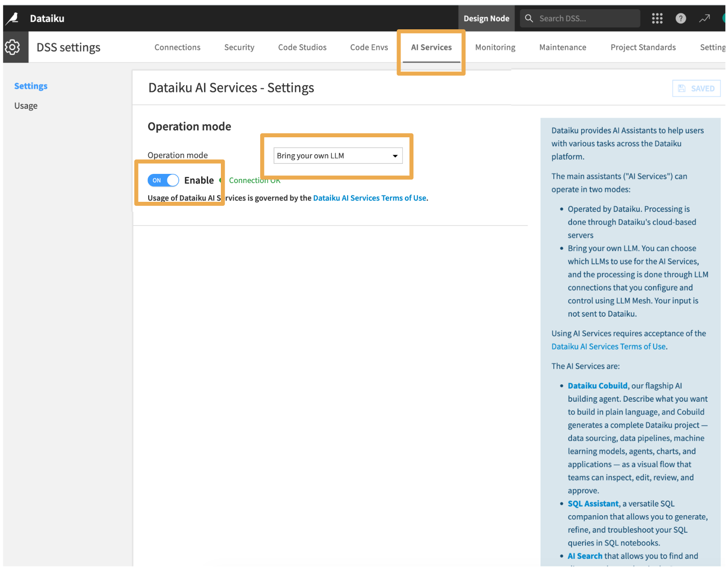Open the DSS settings gear icon
The image size is (728, 572).
click(x=12, y=47)
